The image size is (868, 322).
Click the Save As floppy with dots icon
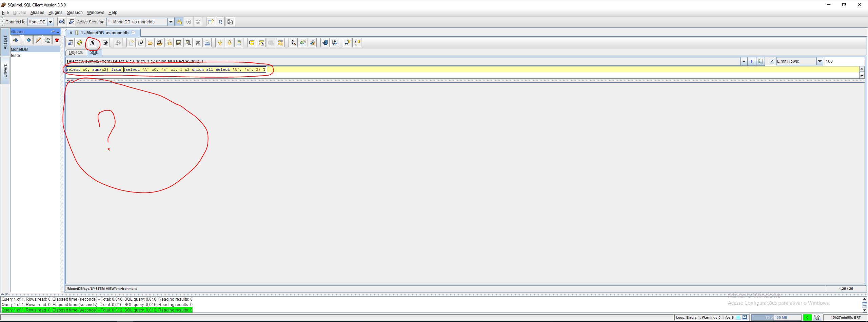coord(188,43)
